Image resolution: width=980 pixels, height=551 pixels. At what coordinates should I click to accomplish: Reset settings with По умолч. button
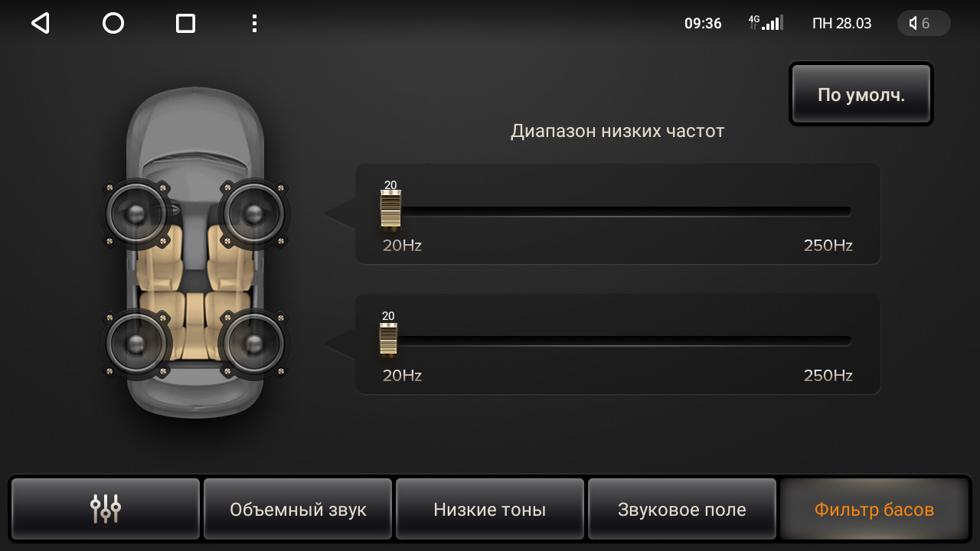pos(861,94)
